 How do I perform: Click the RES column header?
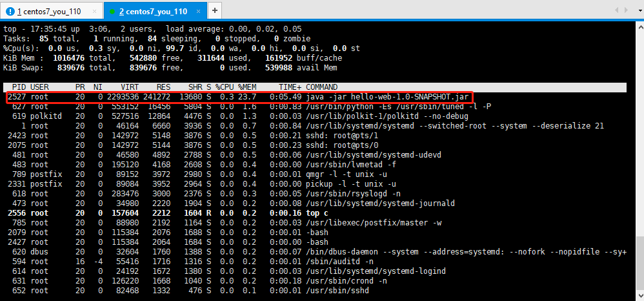[x=163, y=87]
